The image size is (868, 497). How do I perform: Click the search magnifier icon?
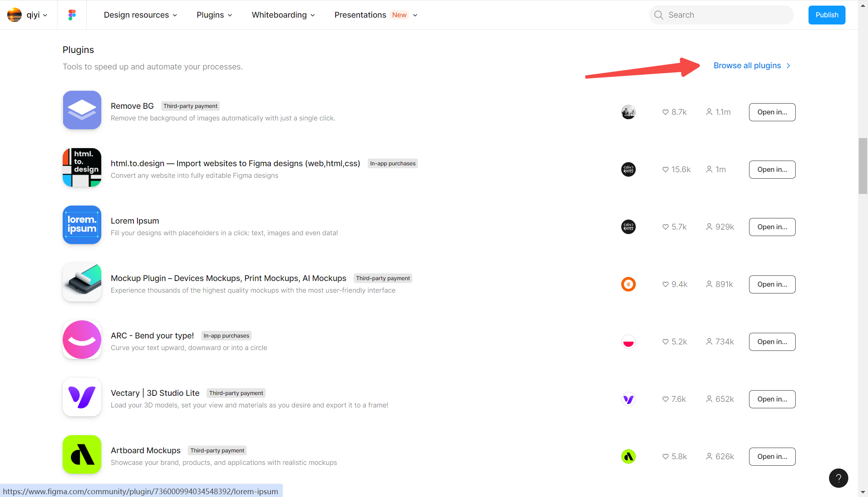[x=659, y=15]
